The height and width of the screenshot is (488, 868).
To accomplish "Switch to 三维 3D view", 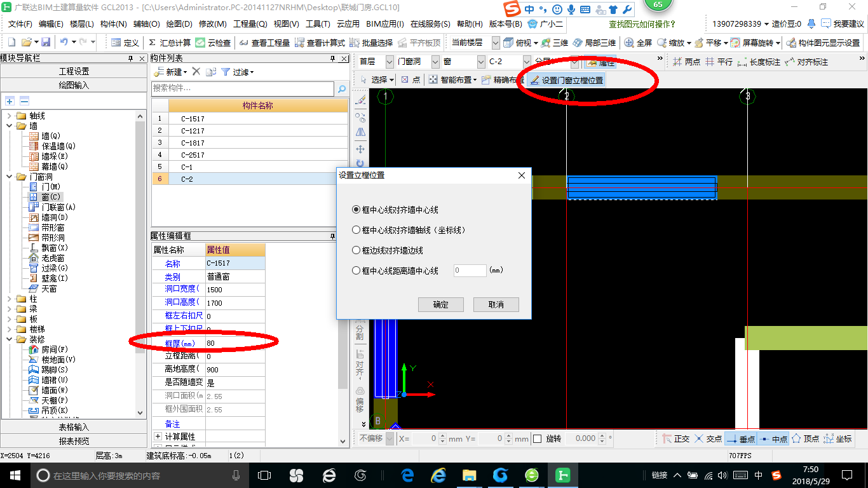I will click(x=555, y=43).
